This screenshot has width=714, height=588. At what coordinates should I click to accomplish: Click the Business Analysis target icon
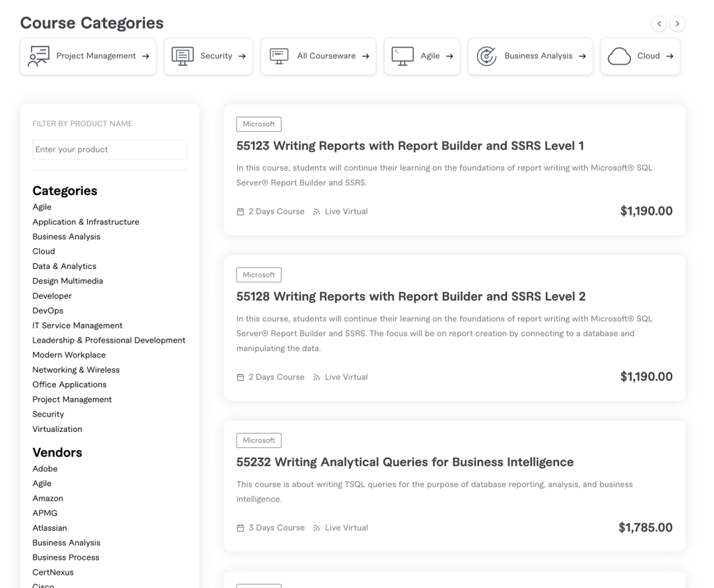click(x=486, y=56)
